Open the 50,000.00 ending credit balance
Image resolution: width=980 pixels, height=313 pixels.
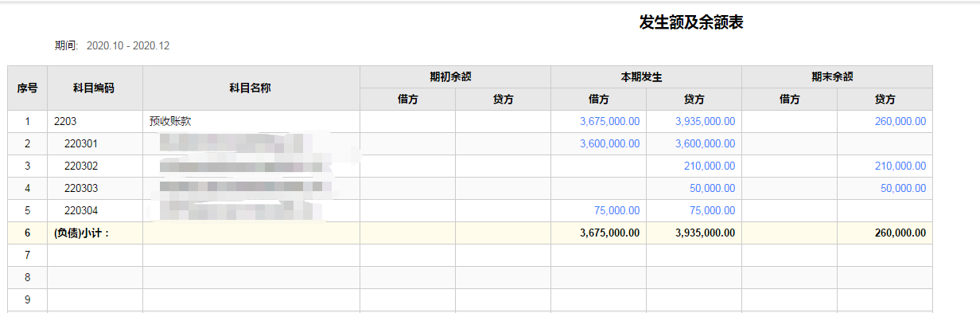coord(903,189)
